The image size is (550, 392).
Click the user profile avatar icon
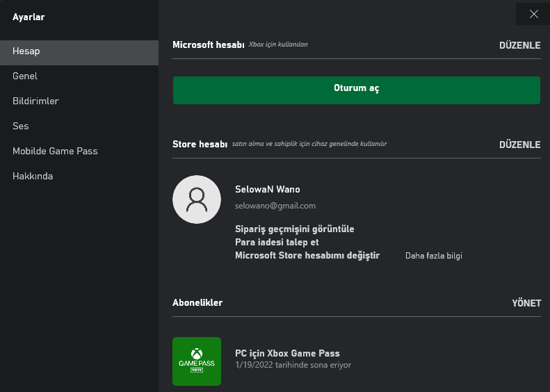coord(197,199)
